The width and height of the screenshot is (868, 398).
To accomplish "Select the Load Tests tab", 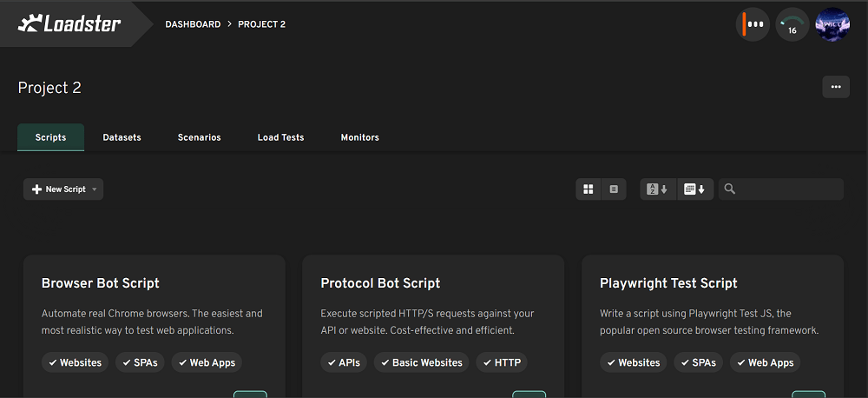I will click(x=280, y=137).
